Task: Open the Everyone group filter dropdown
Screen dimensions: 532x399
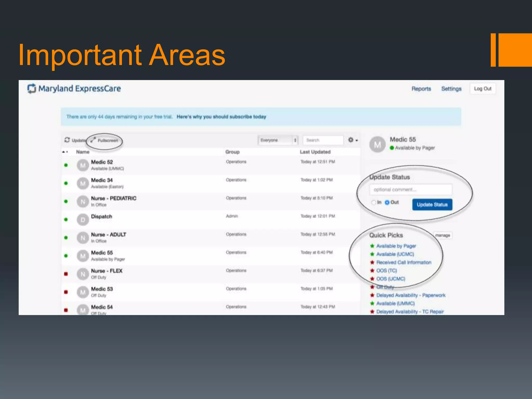Action: tap(278, 140)
